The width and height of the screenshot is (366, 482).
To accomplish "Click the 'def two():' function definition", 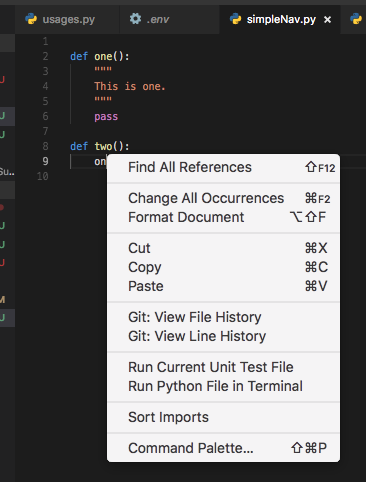I will pyautogui.click(x=99, y=146).
